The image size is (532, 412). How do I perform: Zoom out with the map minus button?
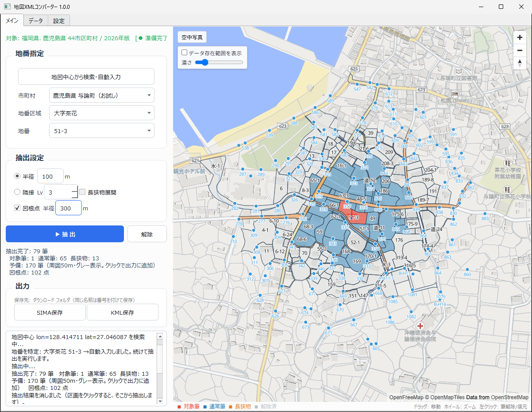point(520,50)
